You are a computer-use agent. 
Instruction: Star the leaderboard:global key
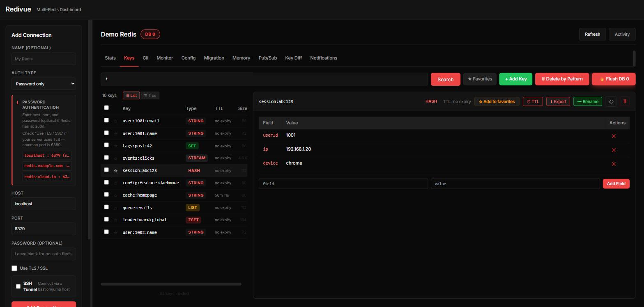pos(115,220)
